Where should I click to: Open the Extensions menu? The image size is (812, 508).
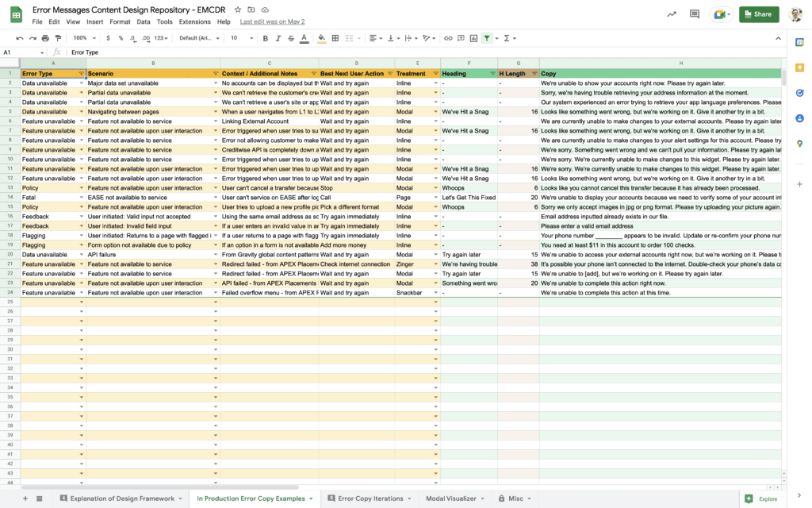(194, 22)
